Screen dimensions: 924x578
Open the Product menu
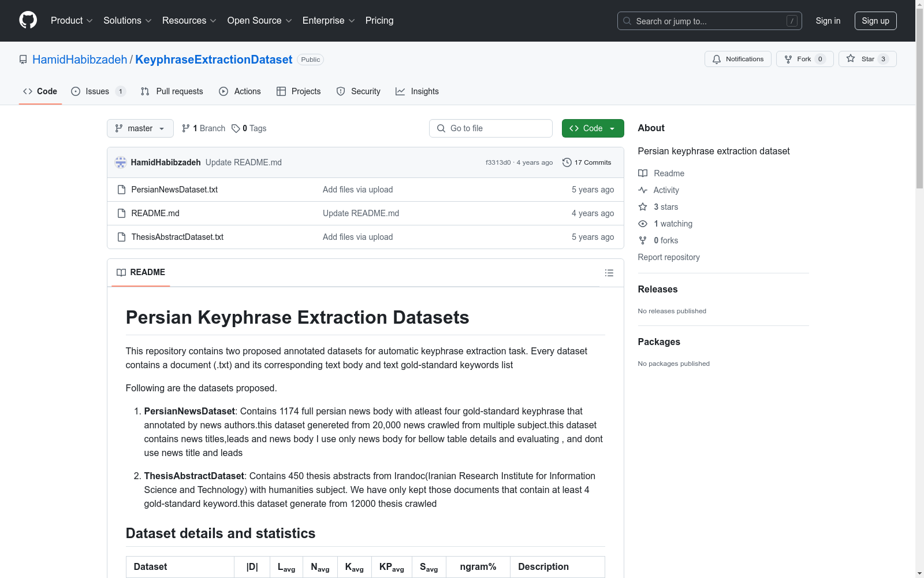point(72,21)
